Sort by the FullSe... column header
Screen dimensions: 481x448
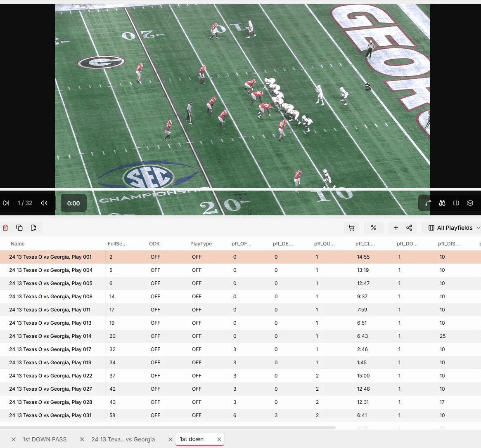point(117,244)
